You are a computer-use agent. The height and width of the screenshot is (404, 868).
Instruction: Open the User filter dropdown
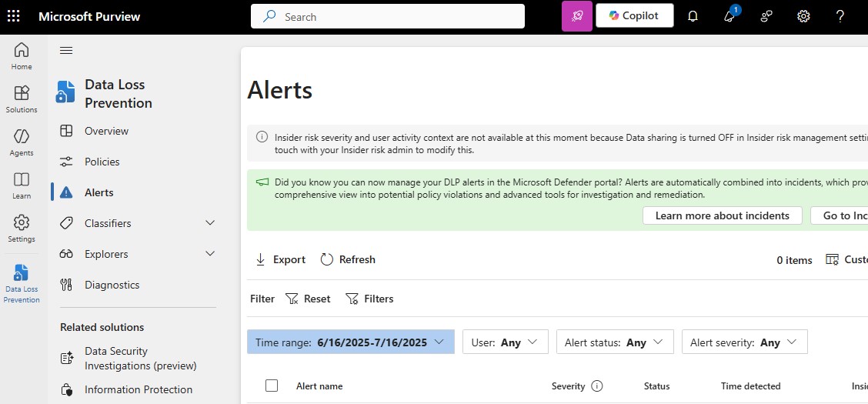(505, 342)
